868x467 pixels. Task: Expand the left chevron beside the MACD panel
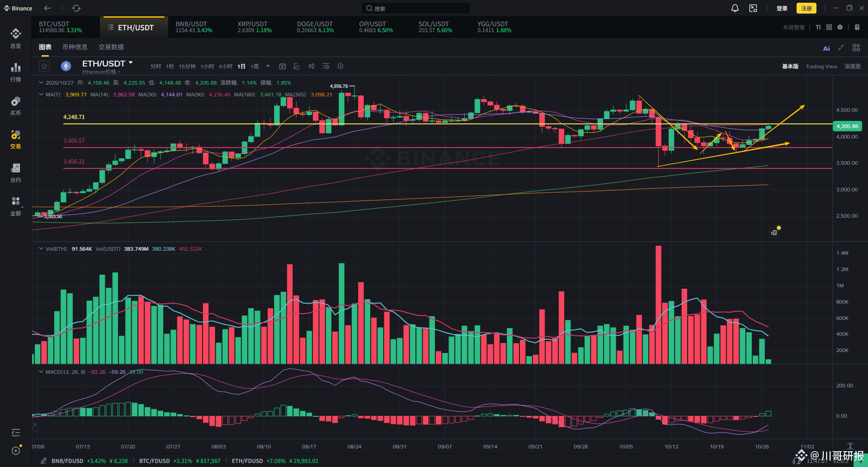pyautogui.click(x=35, y=424)
